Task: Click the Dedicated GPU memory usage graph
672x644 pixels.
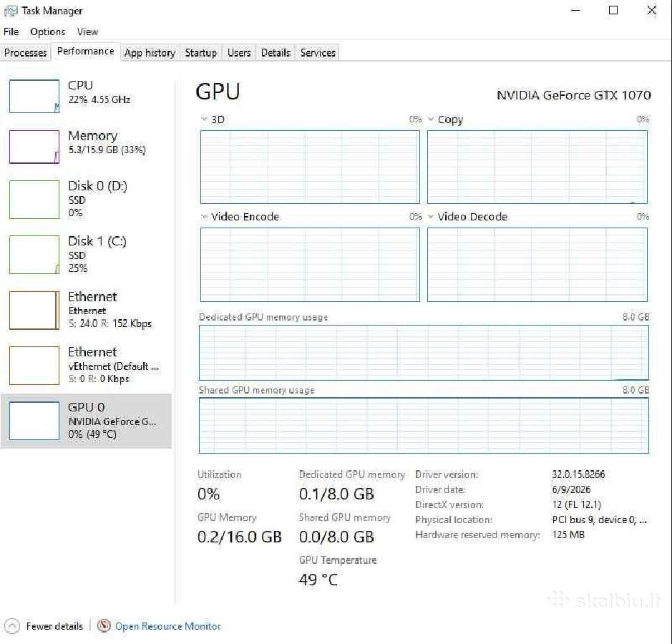Action: pyautogui.click(x=424, y=353)
